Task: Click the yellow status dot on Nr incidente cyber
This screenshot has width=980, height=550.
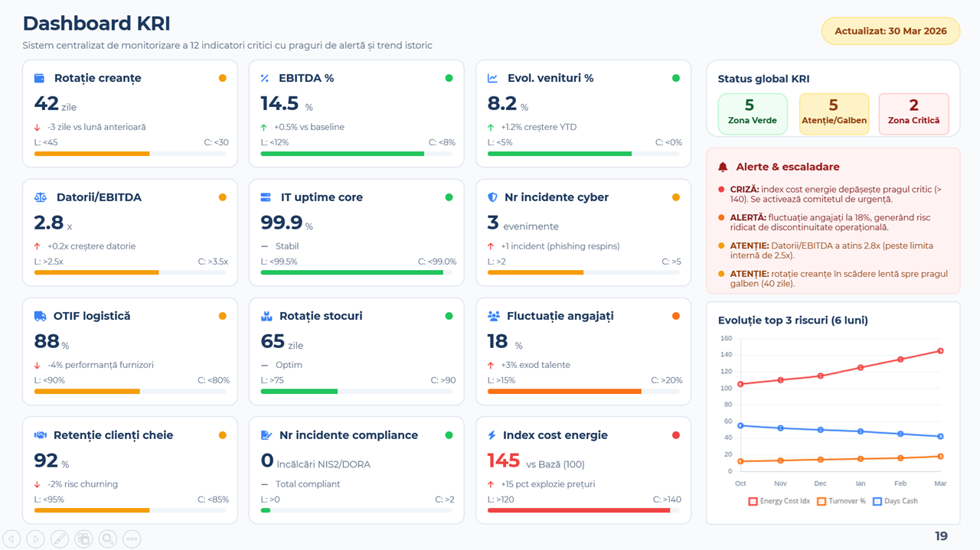Action: [x=675, y=197]
